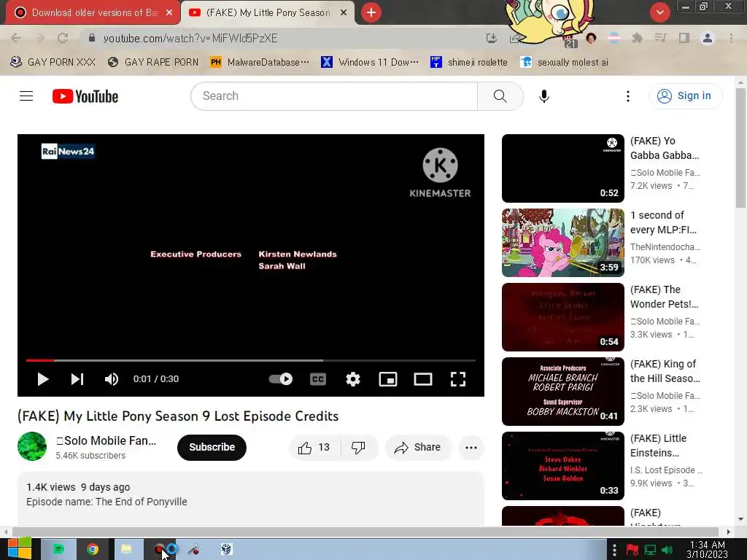Open the player settings gear
This screenshot has height=560, width=747.
tap(353, 379)
